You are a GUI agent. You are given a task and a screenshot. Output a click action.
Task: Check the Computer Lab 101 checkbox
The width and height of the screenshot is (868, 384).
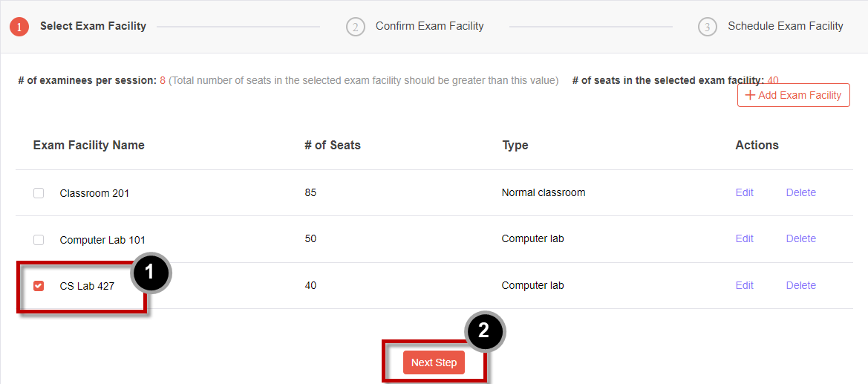[x=39, y=240]
